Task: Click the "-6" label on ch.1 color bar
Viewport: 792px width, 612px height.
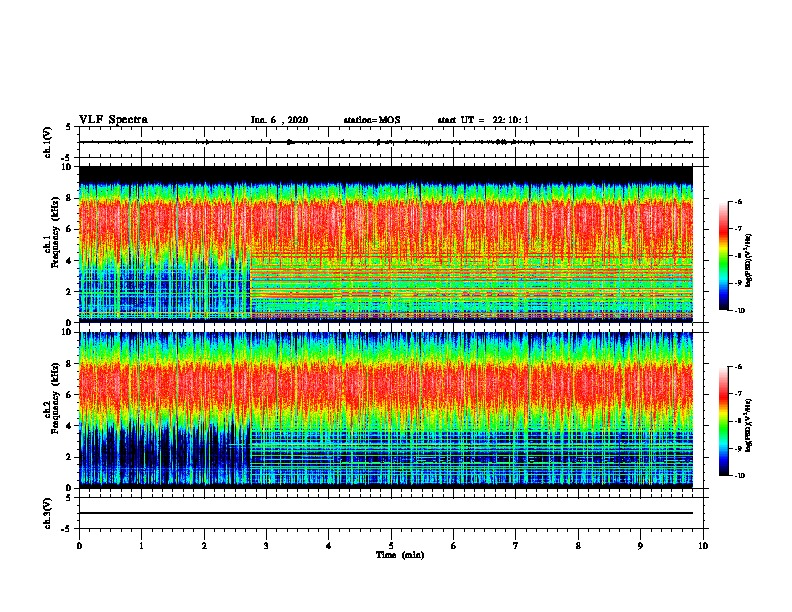Action: pos(738,202)
